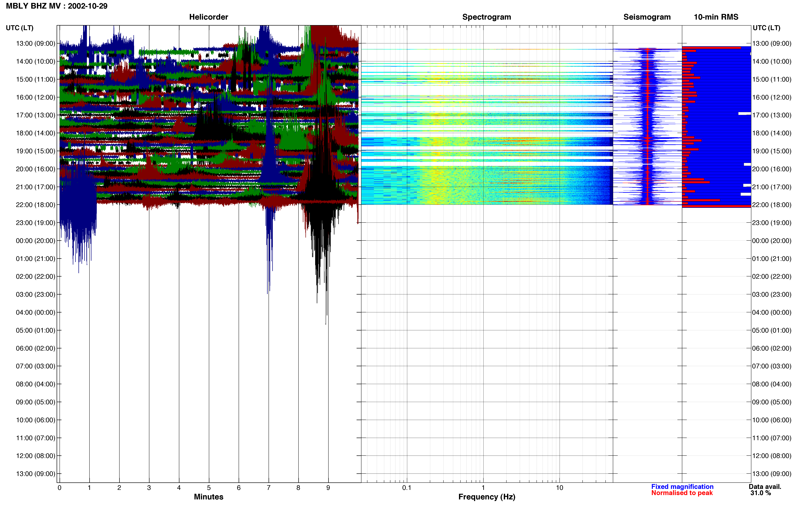Click left axis label '03:00 (23:00)'
Image resolution: width=812 pixels, height=508 pixels.
[x=36, y=295]
